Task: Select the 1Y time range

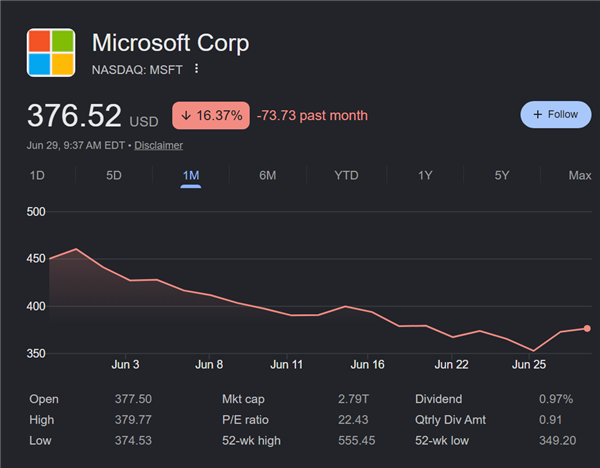Action: [x=425, y=175]
